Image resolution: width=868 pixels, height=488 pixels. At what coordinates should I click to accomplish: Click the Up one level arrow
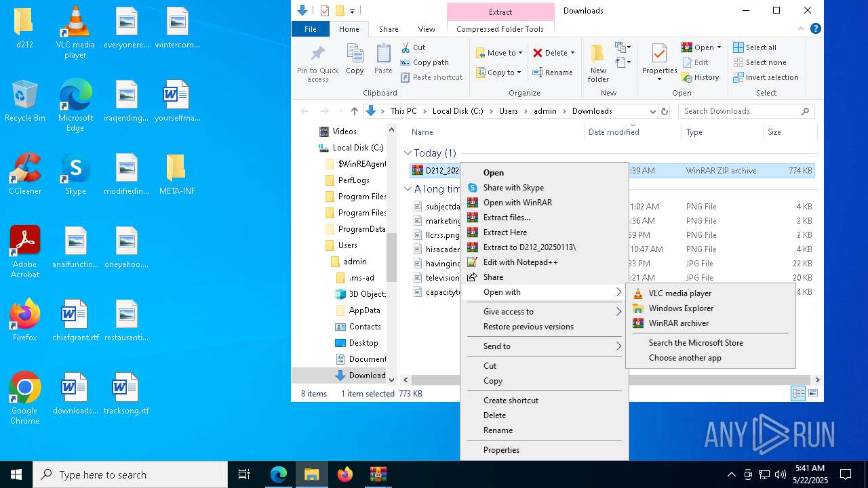click(354, 111)
